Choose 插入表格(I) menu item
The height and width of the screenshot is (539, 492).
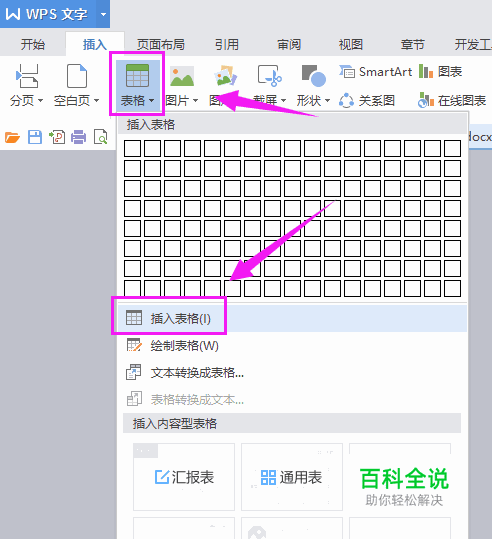[x=292, y=319]
